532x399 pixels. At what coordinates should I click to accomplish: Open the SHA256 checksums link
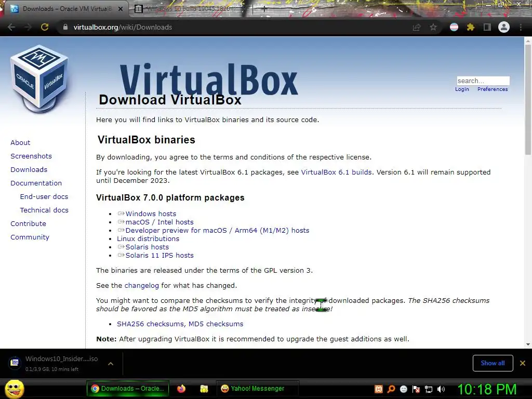(x=151, y=324)
